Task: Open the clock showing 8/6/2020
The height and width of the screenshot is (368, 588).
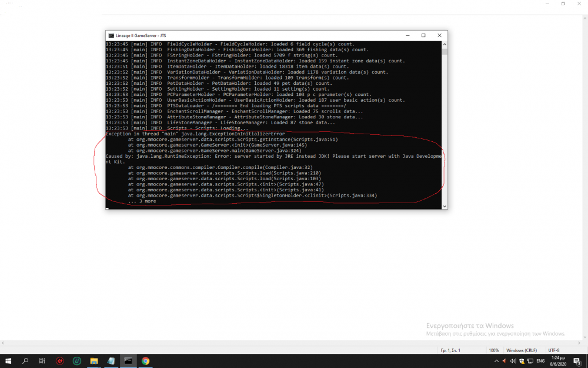Action: tap(557, 361)
